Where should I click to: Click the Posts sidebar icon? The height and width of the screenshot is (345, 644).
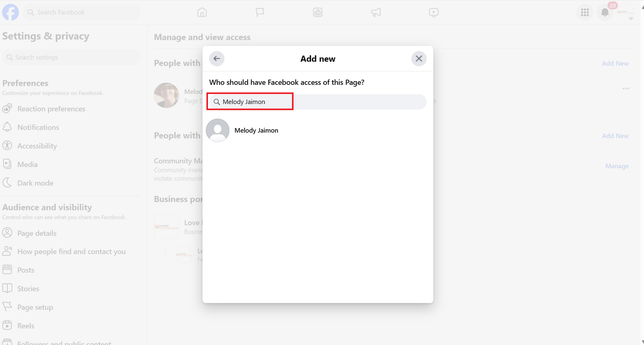(x=7, y=270)
